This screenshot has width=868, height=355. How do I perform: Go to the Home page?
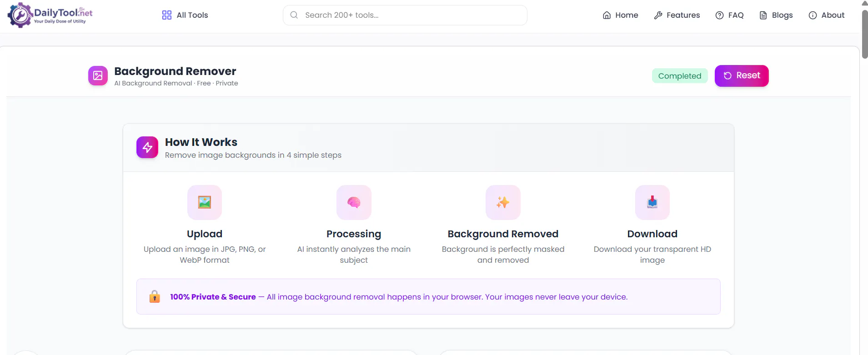(x=620, y=15)
